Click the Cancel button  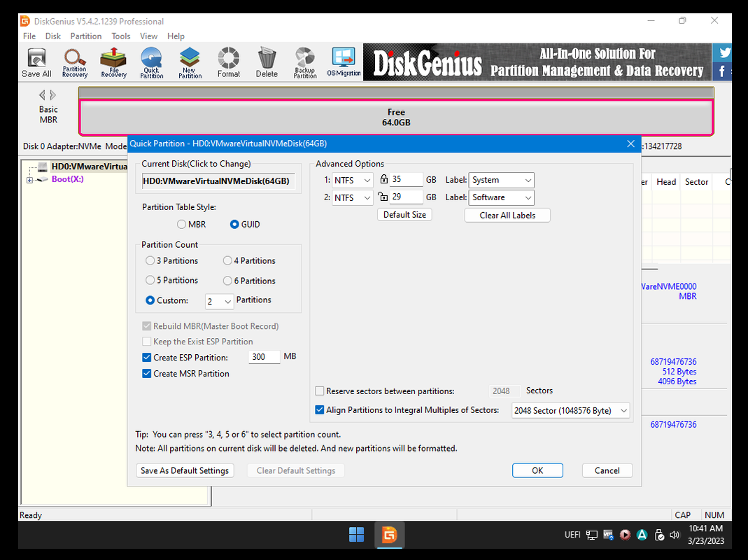607,470
